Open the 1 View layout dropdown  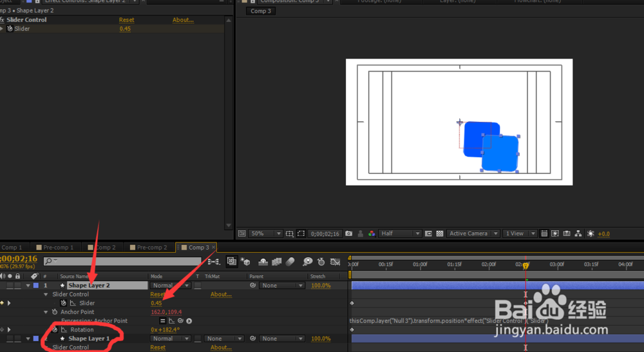[520, 233]
